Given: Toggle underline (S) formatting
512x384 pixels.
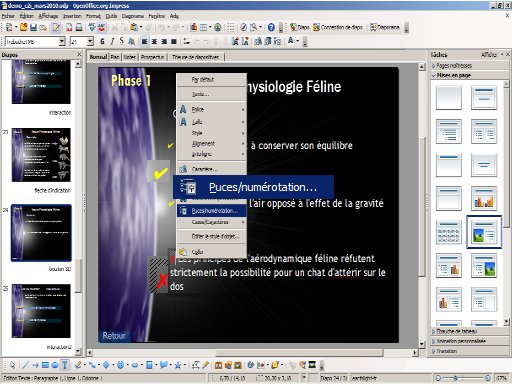Looking at the screenshot, I should (122, 42).
